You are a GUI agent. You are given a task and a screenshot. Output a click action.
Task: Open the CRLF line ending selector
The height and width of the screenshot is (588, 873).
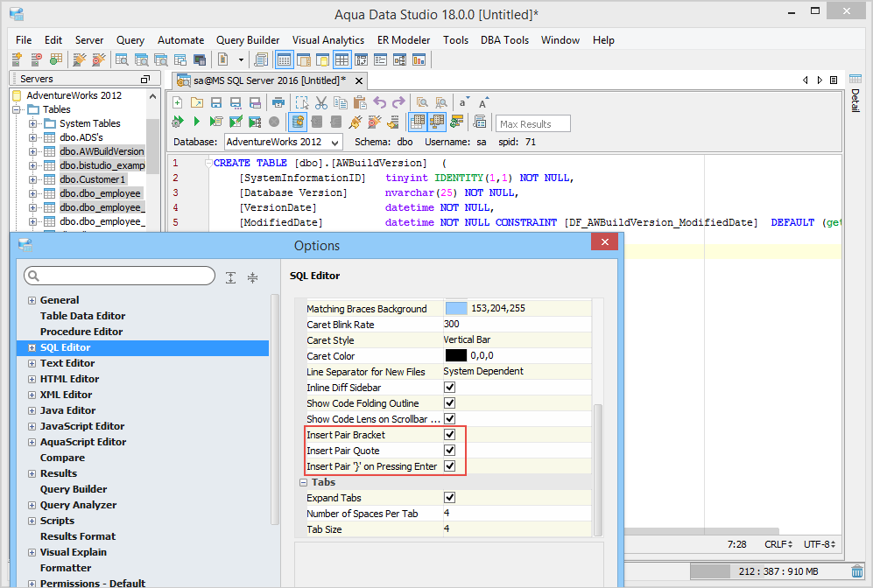point(778,544)
